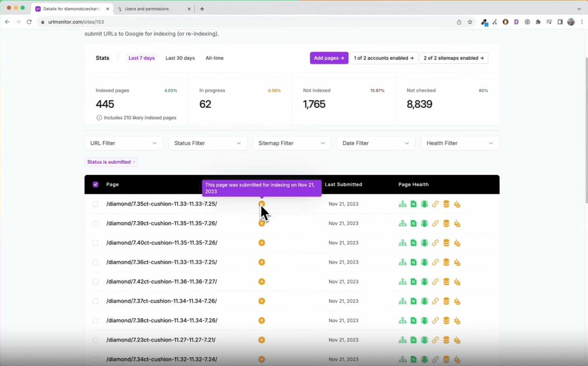Remove the Status is submitted filter chip

pos(134,162)
